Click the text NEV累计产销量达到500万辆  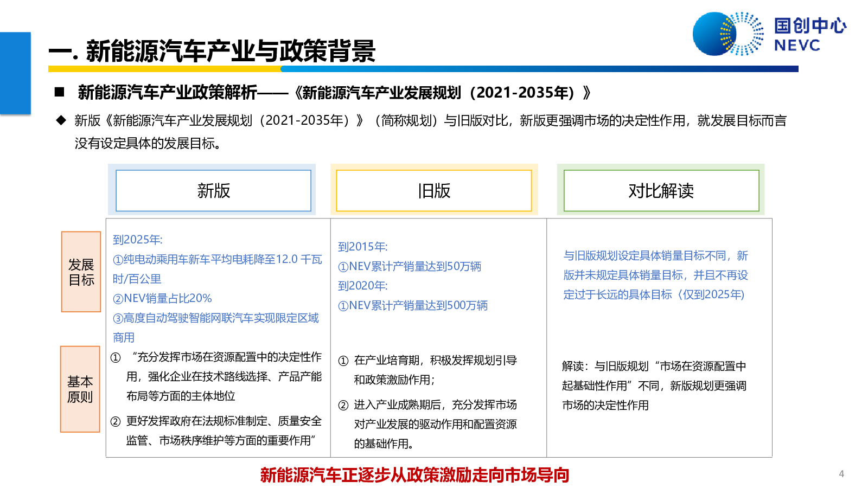413,305
